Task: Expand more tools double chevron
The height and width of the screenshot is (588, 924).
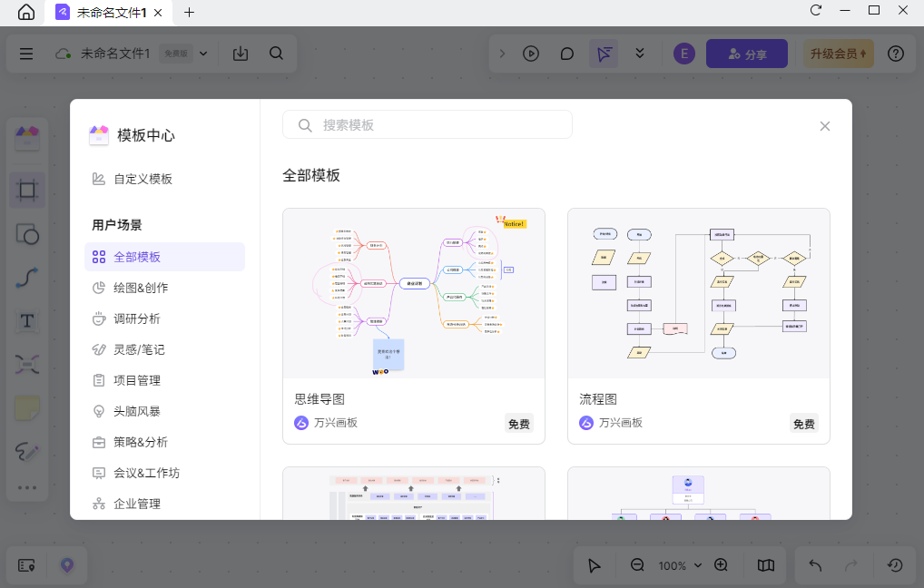Action: pyautogui.click(x=640, y=54)
